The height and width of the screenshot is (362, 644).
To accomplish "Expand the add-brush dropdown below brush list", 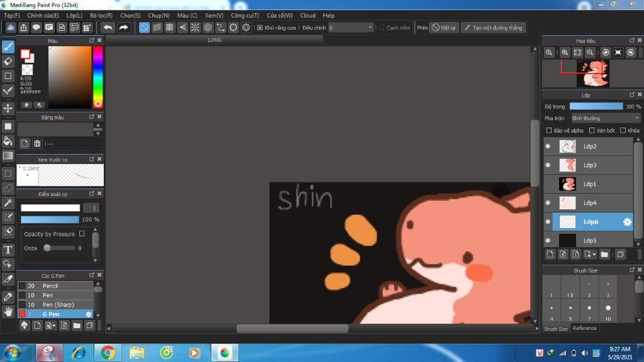I will [53, 326].
